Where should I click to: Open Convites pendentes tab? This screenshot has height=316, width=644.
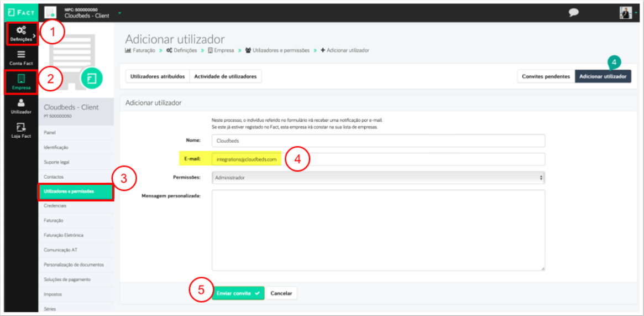point(546,76)
